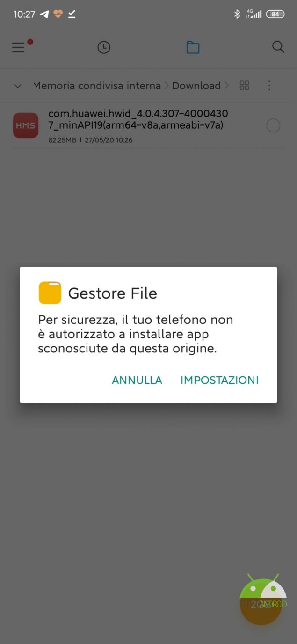Screen dimensions: 297x644
Task: Open the three-dot more options menu
Action: (269, 86)
